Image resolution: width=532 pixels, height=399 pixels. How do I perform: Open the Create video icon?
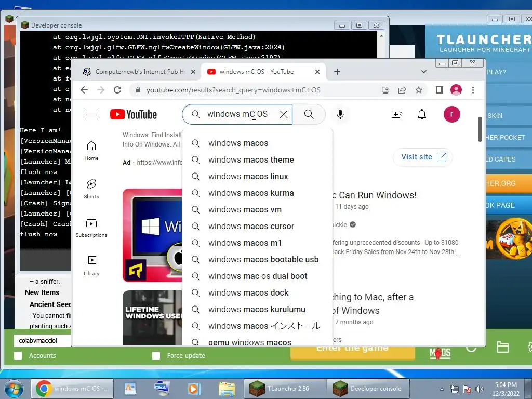tap(396, 114)
